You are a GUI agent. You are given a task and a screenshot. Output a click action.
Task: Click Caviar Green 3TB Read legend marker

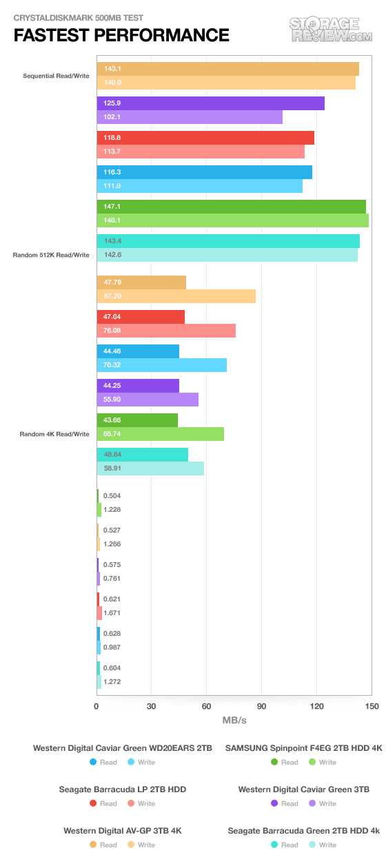point(274,803)
